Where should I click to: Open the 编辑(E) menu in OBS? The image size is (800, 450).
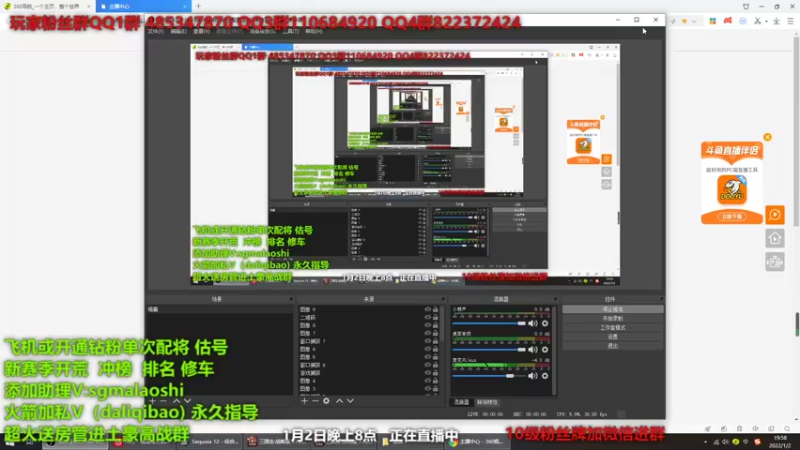coord(178,32)
